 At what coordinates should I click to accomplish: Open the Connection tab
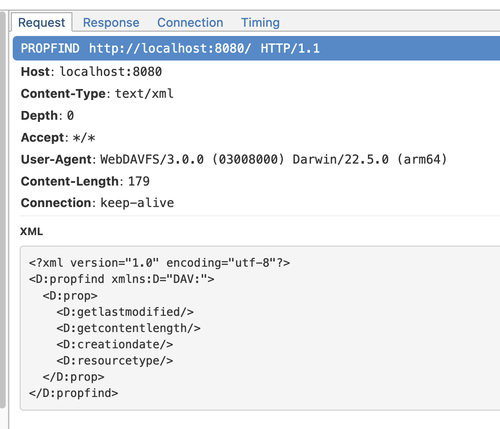pos(190,23)
